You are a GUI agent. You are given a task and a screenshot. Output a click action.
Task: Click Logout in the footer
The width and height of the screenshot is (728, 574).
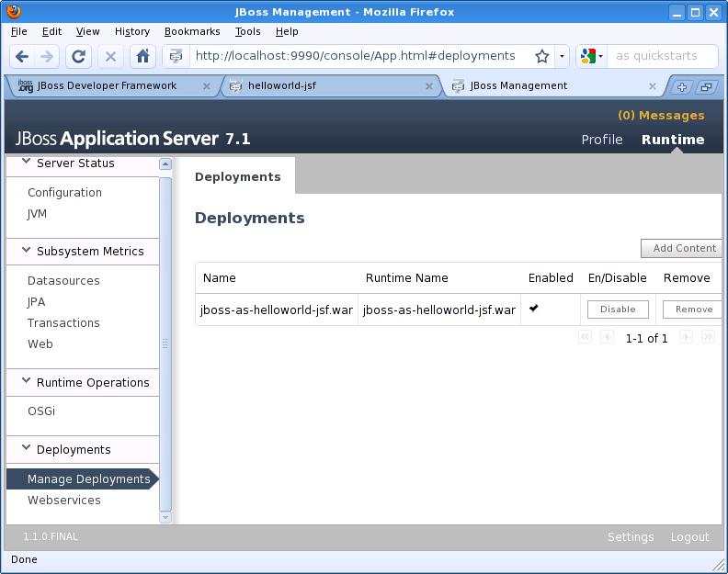[x=690, y=537]
